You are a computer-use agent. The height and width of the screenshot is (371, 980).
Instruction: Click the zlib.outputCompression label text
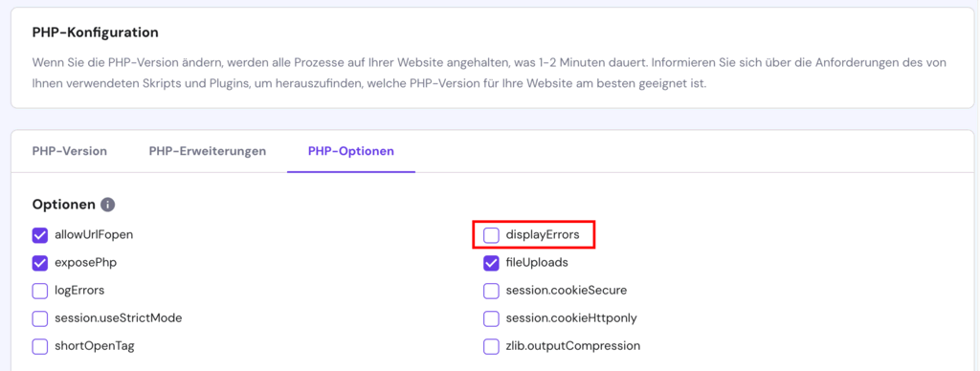pos(573,346)
